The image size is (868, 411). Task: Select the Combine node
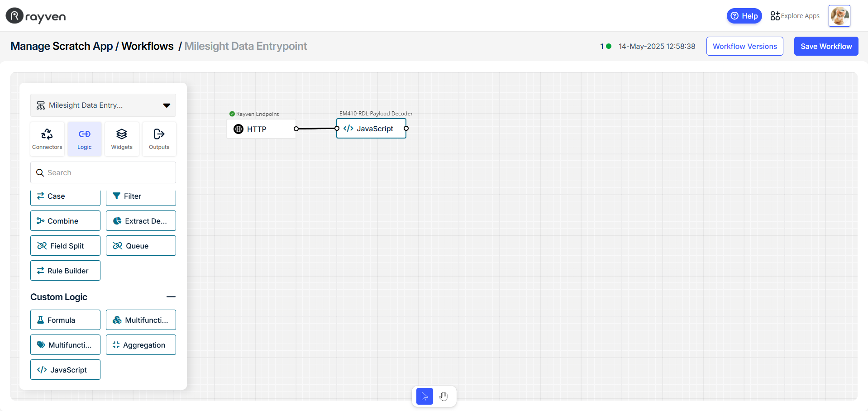(x=65, y=221)
